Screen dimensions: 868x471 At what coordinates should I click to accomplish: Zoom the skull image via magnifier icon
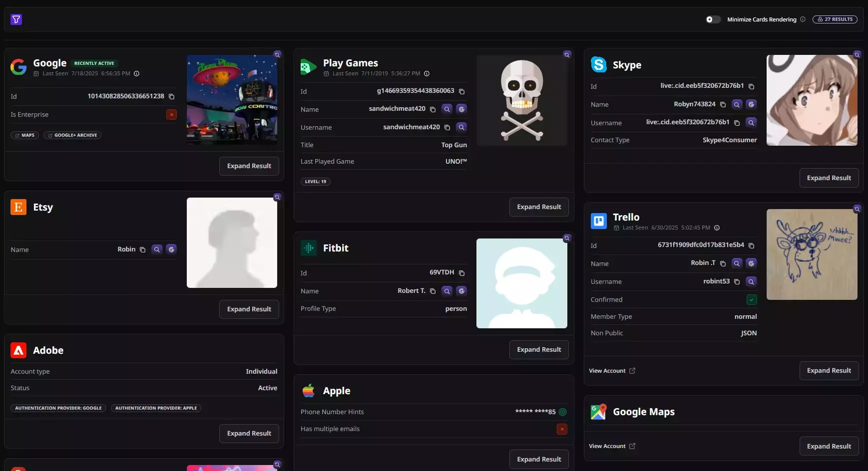(567, 54)
